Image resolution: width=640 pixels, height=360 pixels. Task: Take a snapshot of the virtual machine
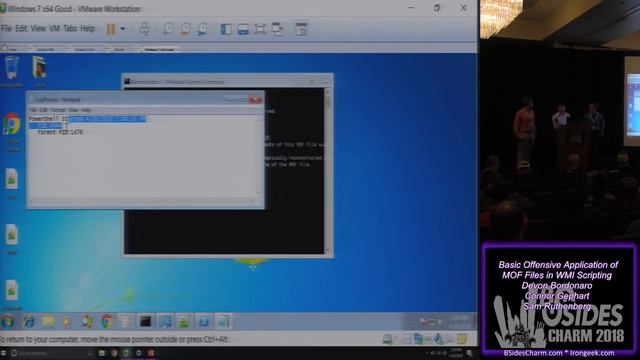tap(168, 29)
